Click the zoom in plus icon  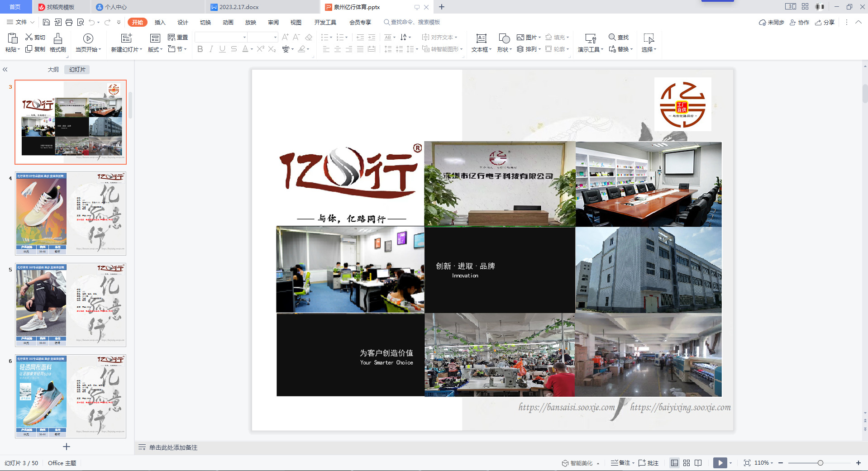[x=858, y=463]
